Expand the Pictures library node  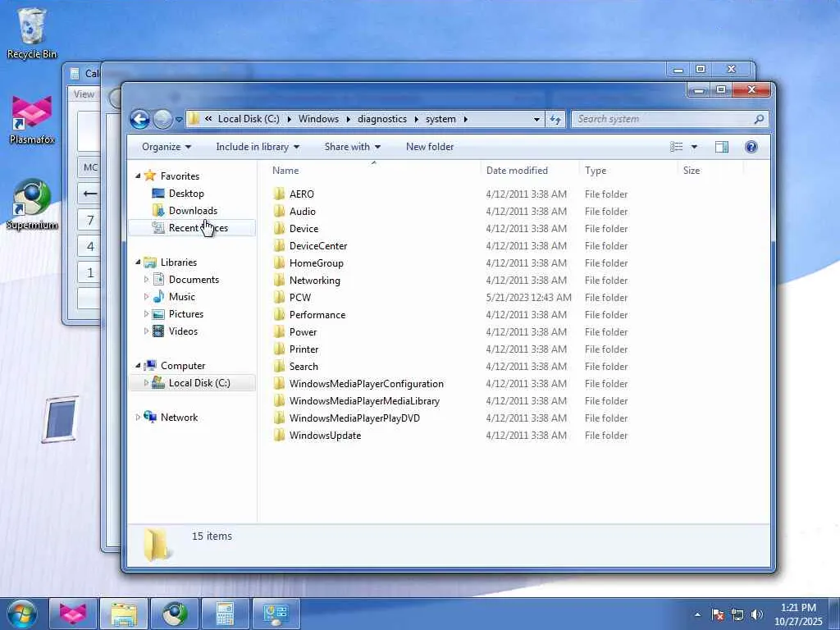[146, 314]
